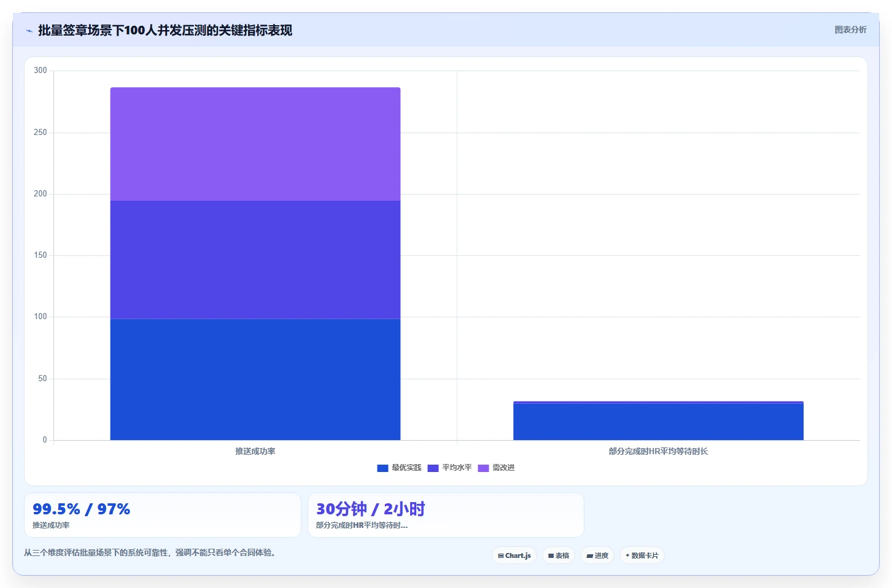Click the 30分钟 / 2小时 data card
The width and height of the screenshot is (892, 588).
point(446,515)
